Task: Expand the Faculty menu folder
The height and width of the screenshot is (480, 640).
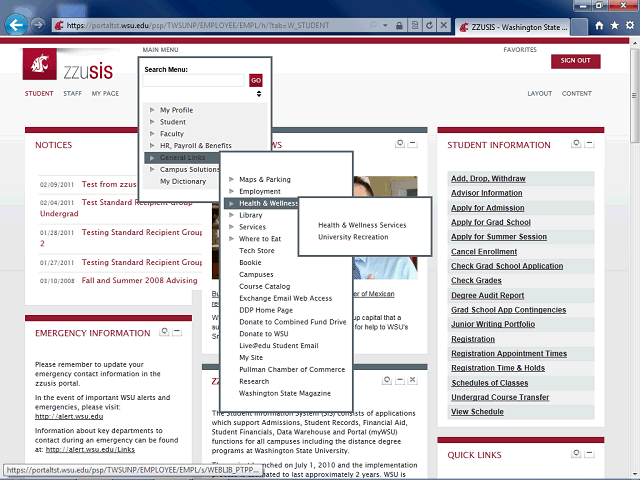Action: click(152, 133)
